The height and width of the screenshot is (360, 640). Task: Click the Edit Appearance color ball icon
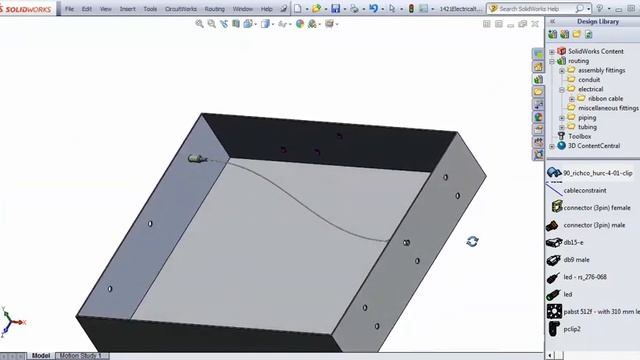[x=300, y=24]
